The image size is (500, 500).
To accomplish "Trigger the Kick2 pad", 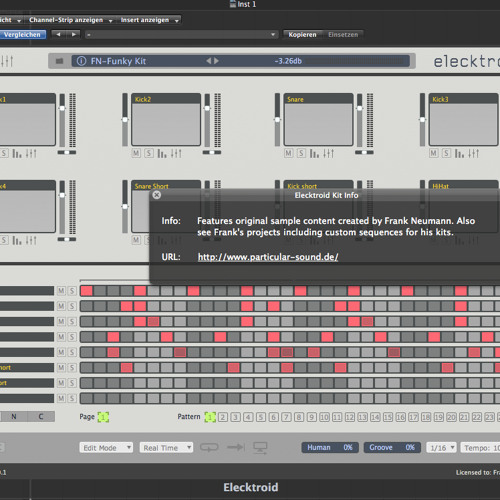I will tap(166, 124).
